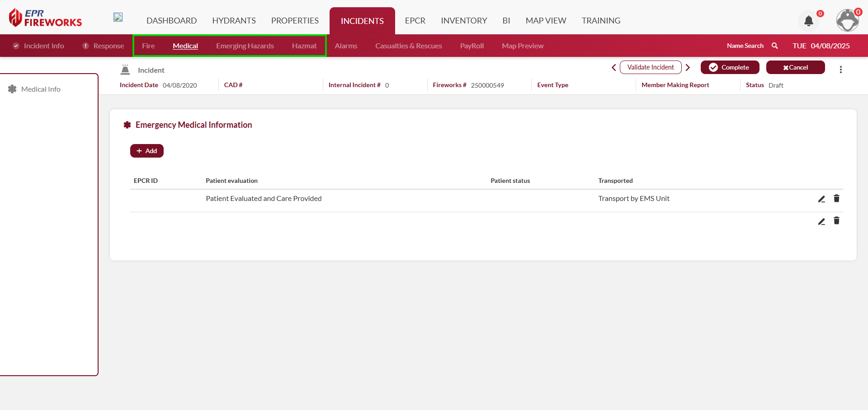Switch to the Hazmat tab
Screen dimensions: 868x410
coord(304,46)
